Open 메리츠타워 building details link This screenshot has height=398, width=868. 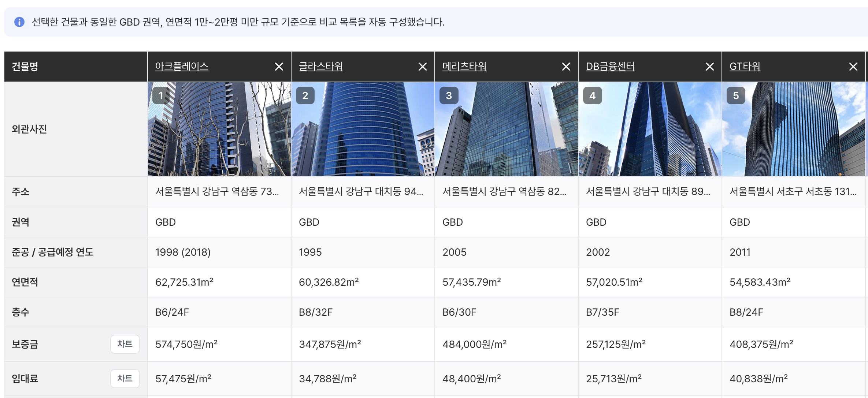(x=464, y=66)
